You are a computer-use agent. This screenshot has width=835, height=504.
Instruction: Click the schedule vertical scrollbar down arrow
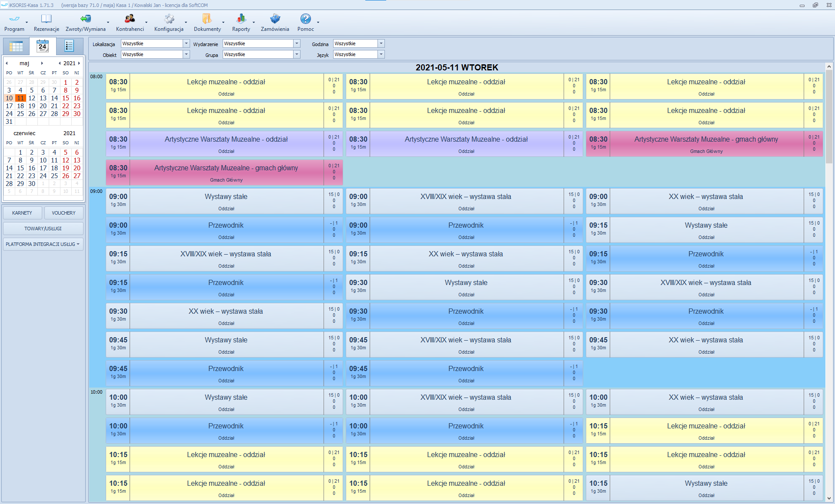pos(829,498)
